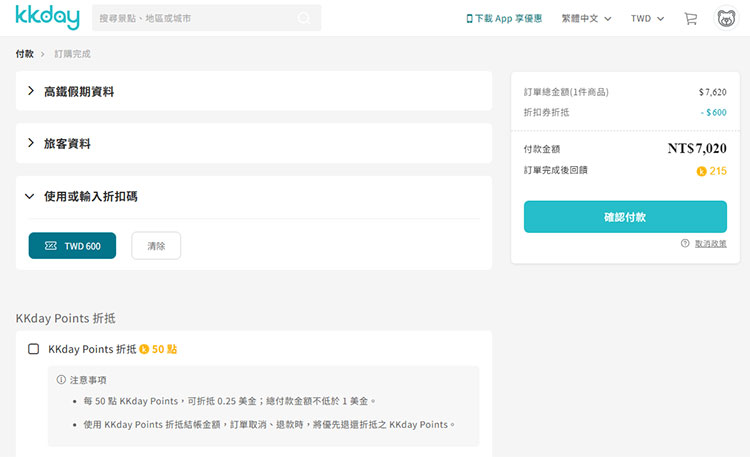The height and width of the screenshot is (457, 750).
Task: Click the 清除 button to remove coupon
Action: point(156,245)
